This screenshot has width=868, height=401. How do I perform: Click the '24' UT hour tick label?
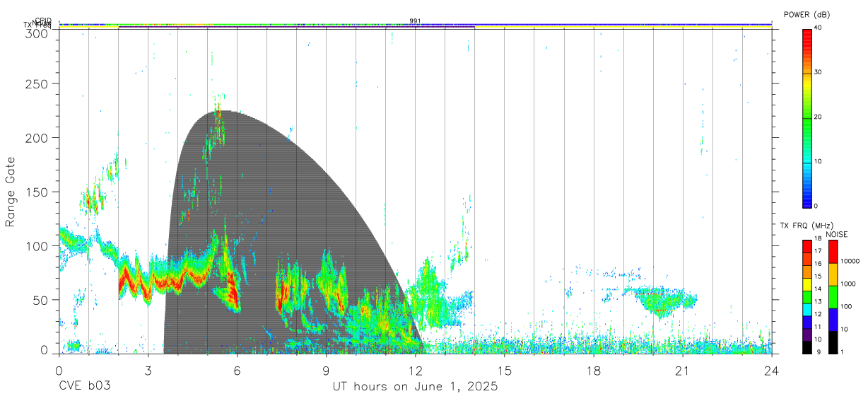(771, 370)
